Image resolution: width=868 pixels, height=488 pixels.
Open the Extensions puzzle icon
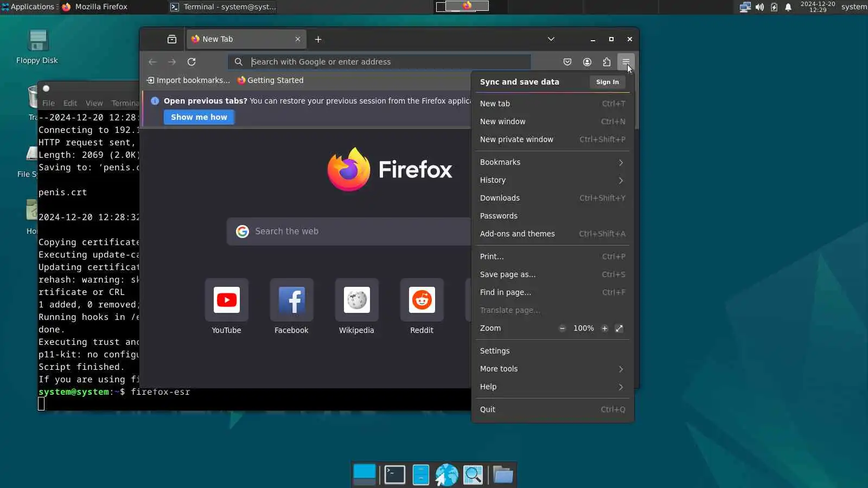pos(607,62)
